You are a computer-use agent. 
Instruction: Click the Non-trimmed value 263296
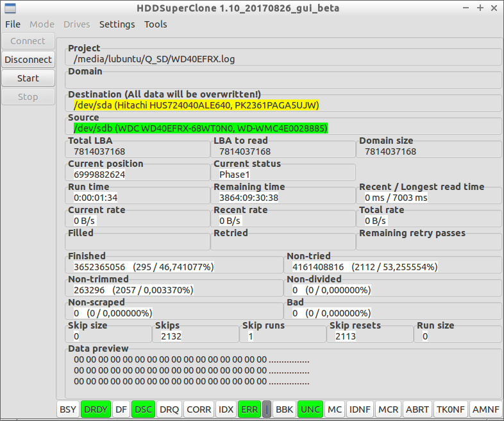(x=133, y=291)
